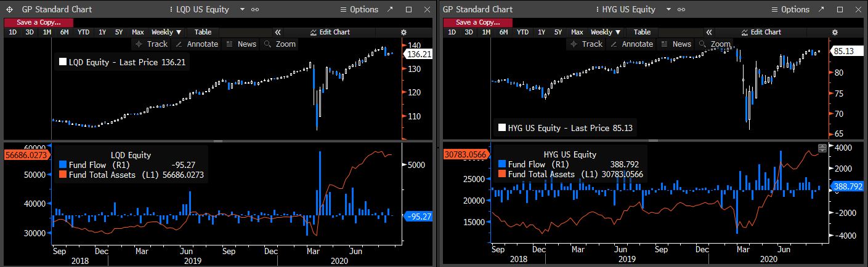
Task: Select 5Y range in LQD window
Action: coord(119,32)
